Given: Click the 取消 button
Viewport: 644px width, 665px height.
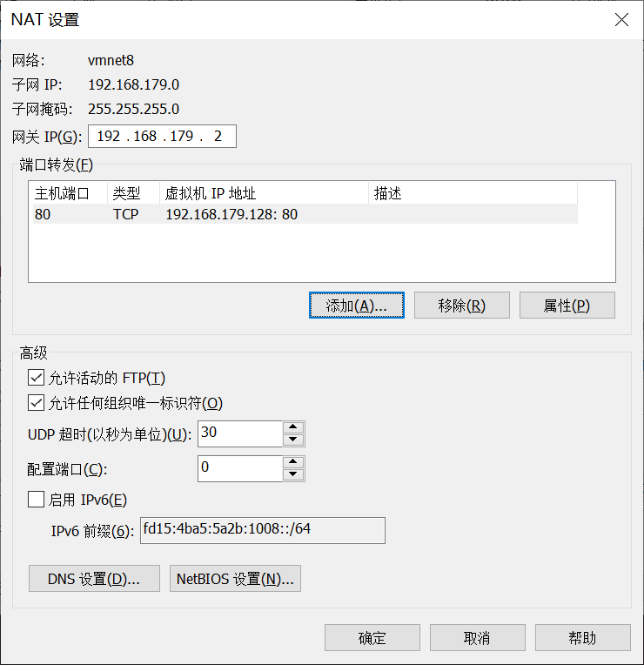Looking at the screenshot, I should coord(478,637).
